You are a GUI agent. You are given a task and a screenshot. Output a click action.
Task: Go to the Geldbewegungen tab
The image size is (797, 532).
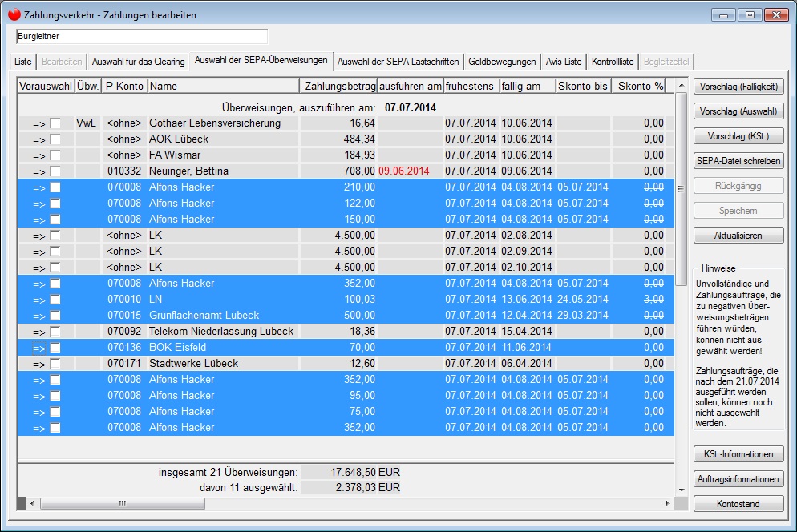point(502,62)
